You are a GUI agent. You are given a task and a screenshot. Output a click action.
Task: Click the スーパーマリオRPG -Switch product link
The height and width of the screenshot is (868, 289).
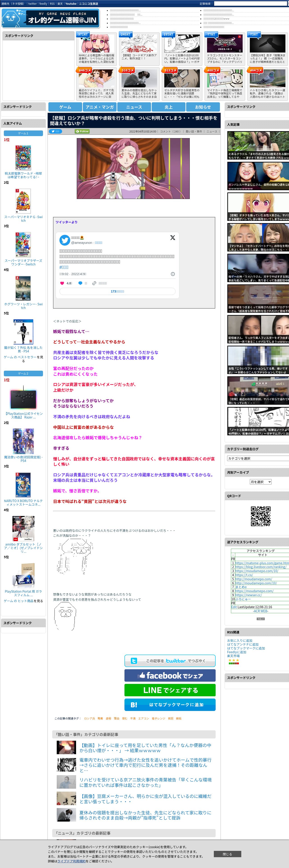click(23, 219)
